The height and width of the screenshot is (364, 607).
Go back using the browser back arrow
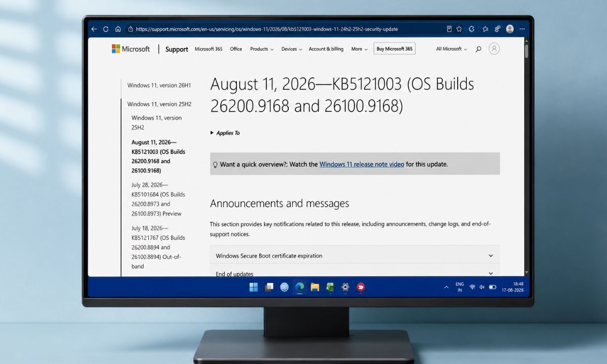click(94, 29)
